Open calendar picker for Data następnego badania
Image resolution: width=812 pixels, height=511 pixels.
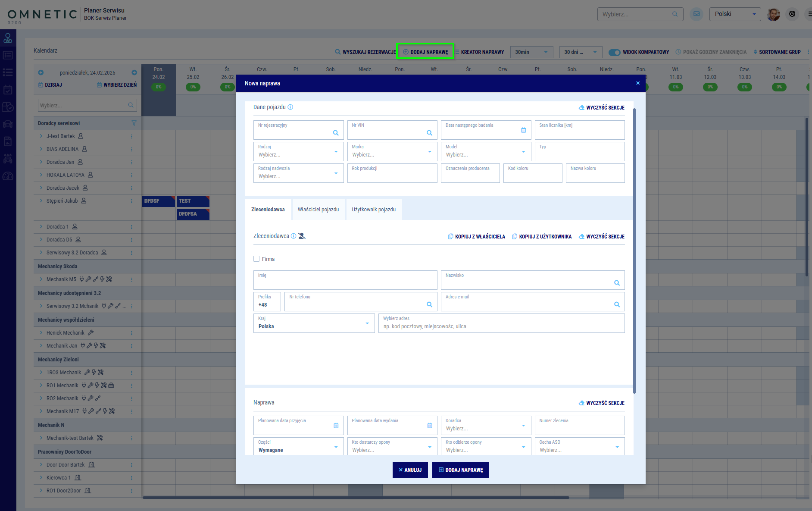point(523,130)
